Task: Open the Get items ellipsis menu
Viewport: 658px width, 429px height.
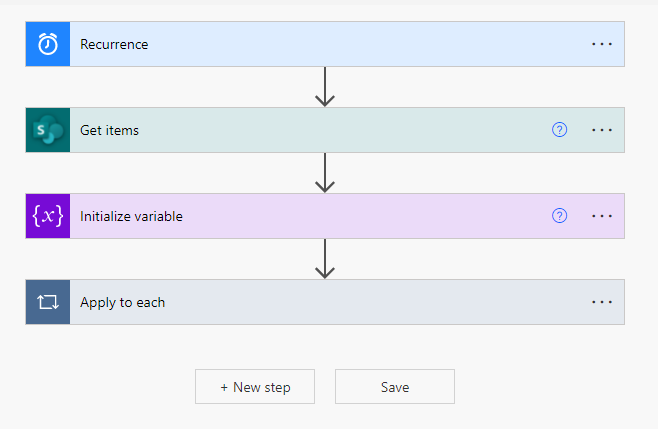Action: tap(602, 130)
